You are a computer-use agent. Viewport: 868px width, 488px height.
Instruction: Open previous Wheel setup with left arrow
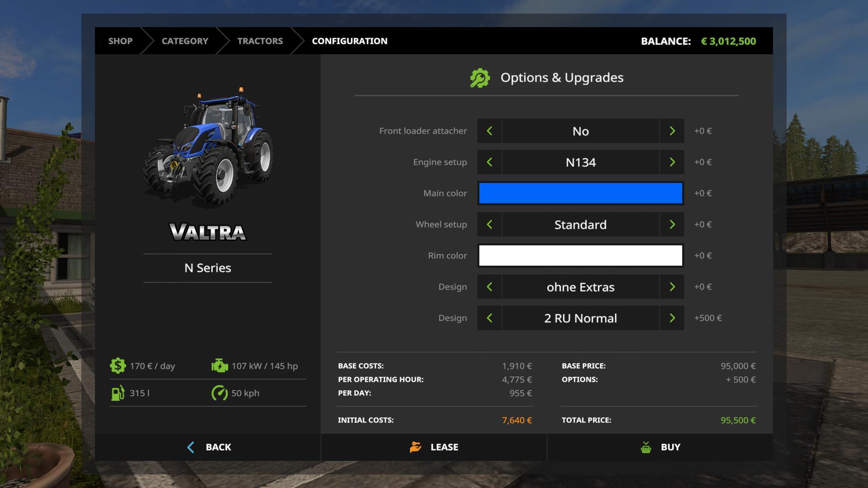(489, 224)
